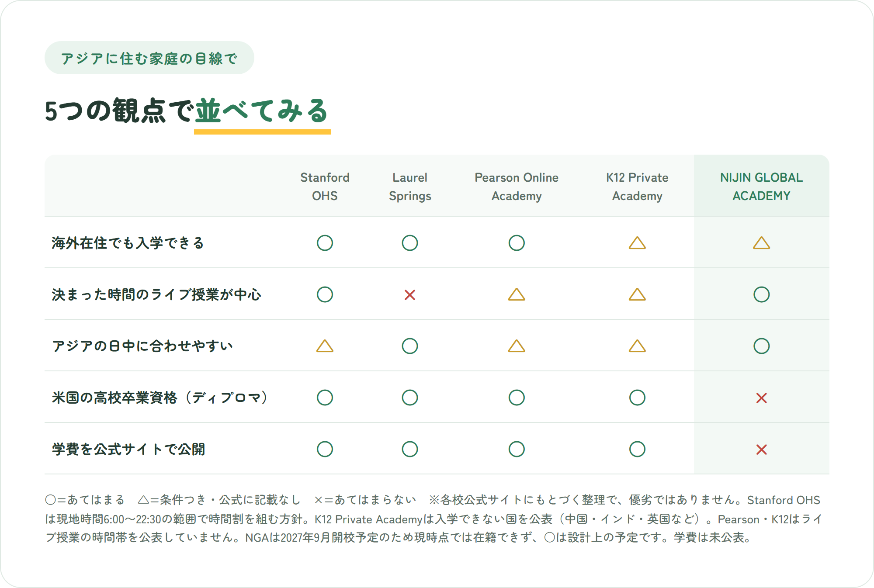This screenshot has height=588, width=874.
Task: Click NIJIN circle in アジアの日中に合わせやすい row
Action: click(761, 346)
